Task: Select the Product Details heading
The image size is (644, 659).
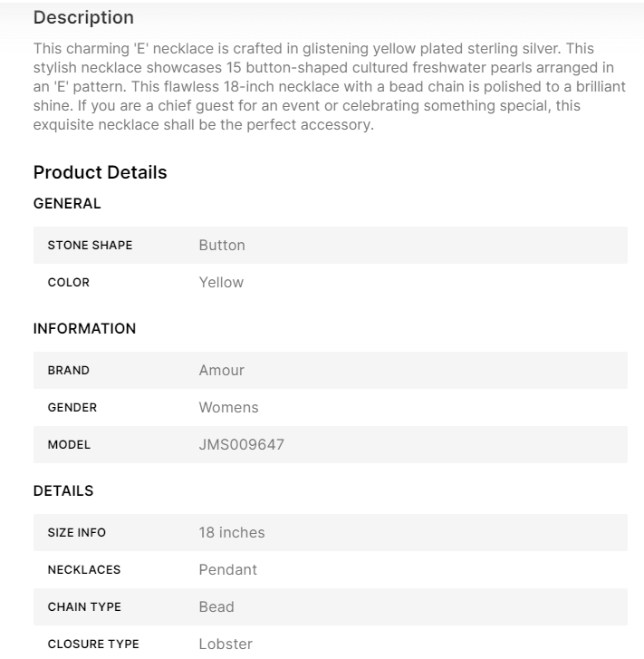Action: 100,172
